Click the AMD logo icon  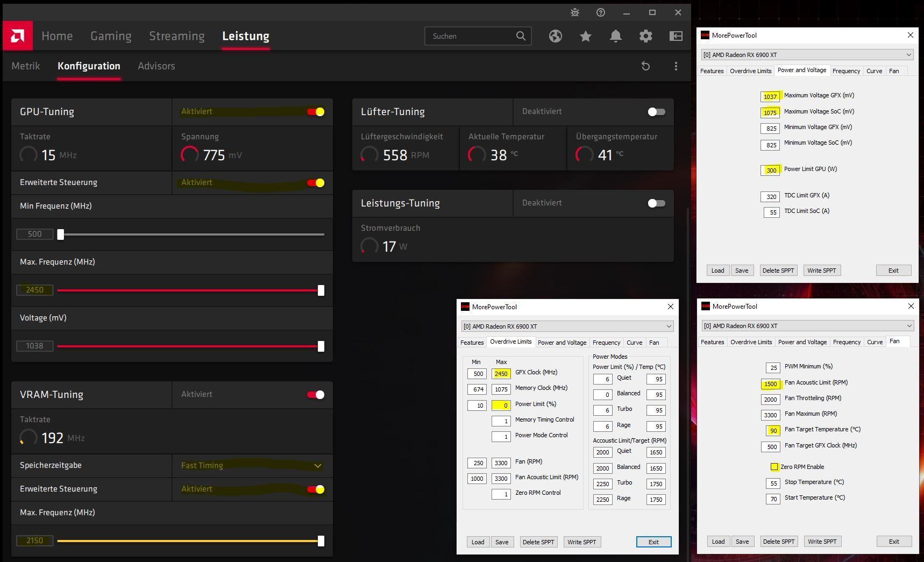click(18, 36)
